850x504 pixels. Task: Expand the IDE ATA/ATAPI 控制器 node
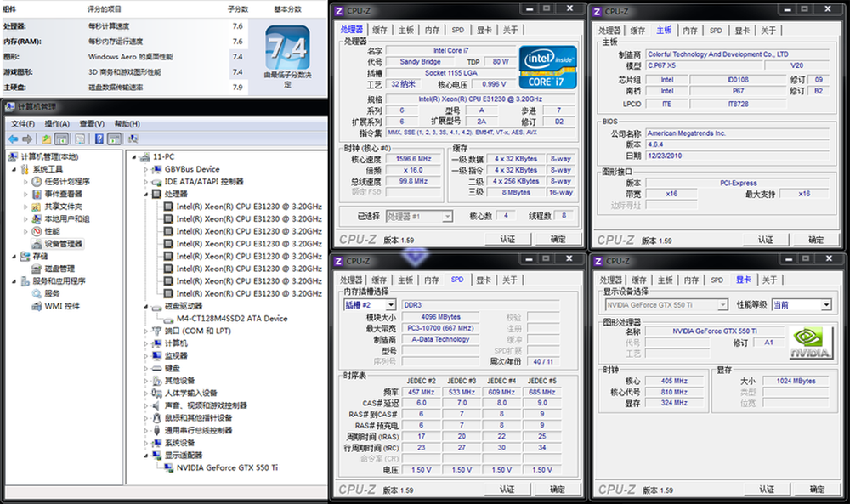[144, 181]
